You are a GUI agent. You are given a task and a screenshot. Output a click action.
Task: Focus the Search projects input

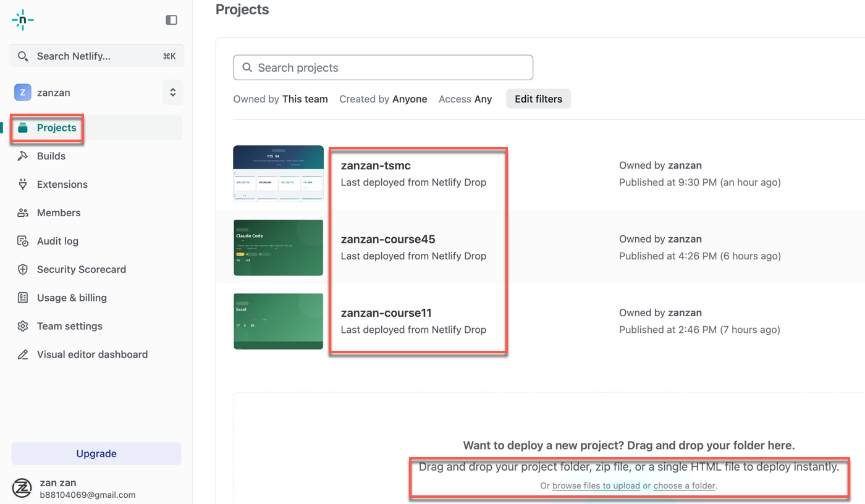(383, 68)
